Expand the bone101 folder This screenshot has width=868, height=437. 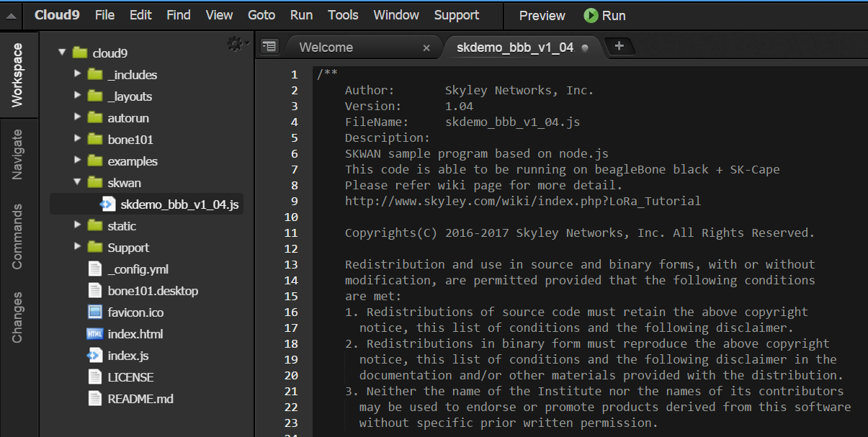(x=78, y=139)
